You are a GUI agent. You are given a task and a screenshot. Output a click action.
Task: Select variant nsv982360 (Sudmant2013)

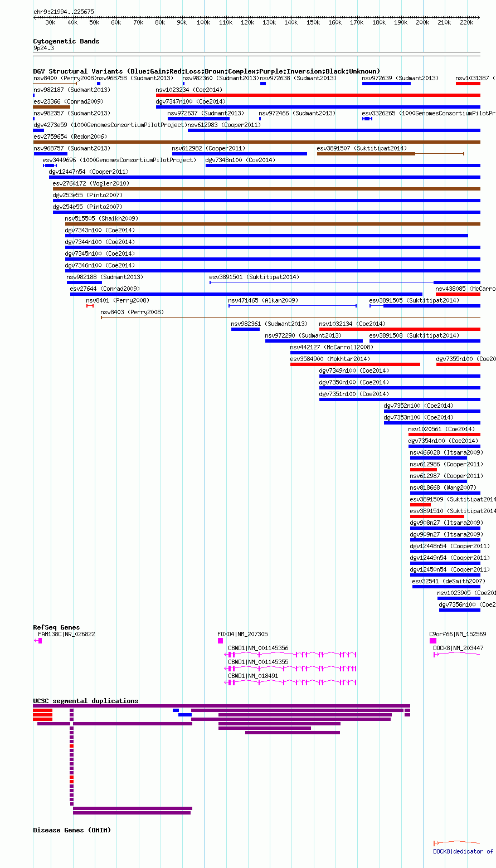(x=221, y=79)
